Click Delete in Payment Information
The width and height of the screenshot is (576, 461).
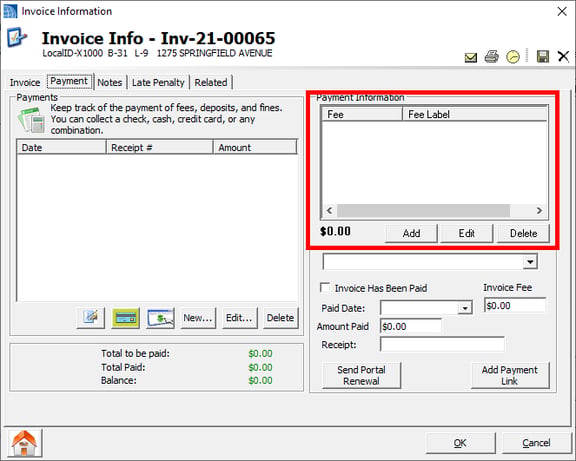click(x=523, y=233)
